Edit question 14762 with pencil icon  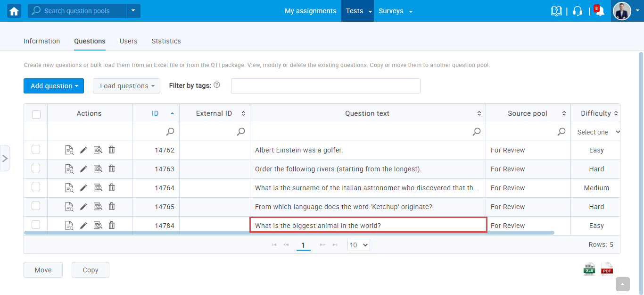[83, 150]
